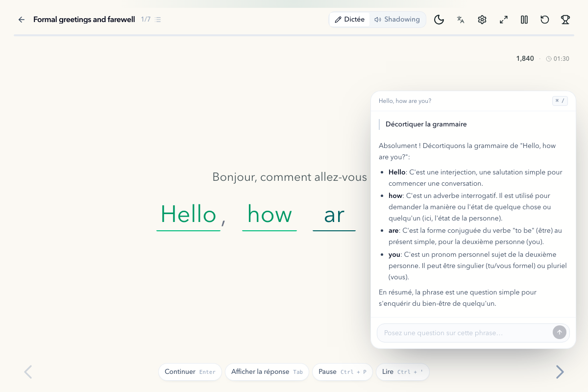588x392 pixels.
Task: Click the Lire button to play audio
Action: [402, 372]
